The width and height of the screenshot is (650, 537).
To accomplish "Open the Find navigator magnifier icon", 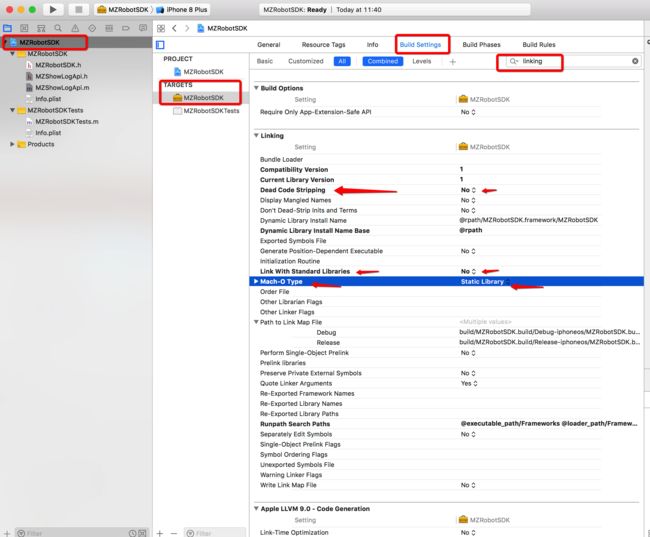I will 58,28.
